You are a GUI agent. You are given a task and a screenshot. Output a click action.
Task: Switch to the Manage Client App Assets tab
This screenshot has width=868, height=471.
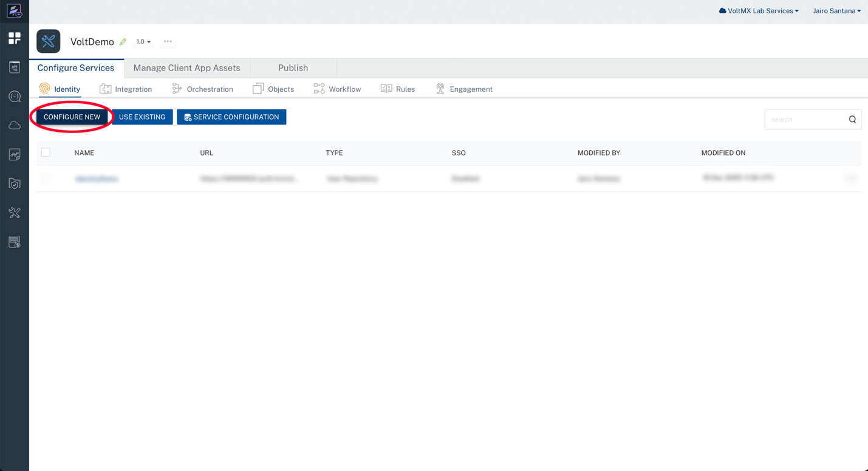pos(186,68)
